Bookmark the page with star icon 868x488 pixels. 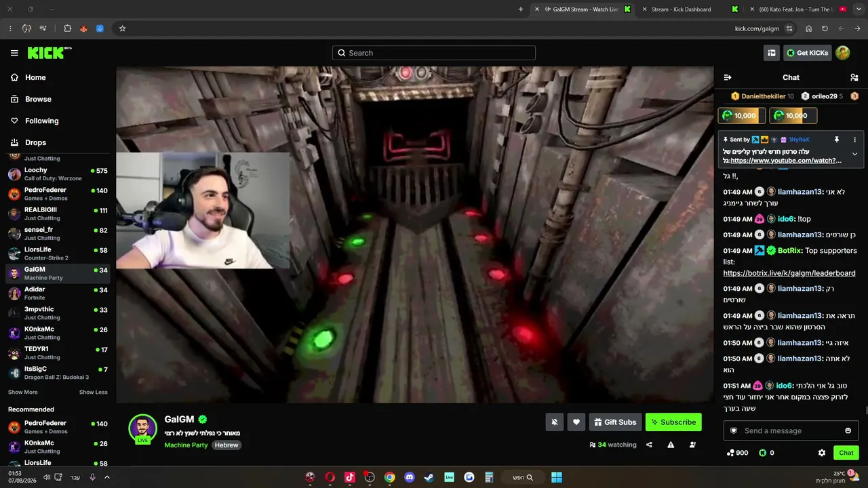click(x=123, y=28)
